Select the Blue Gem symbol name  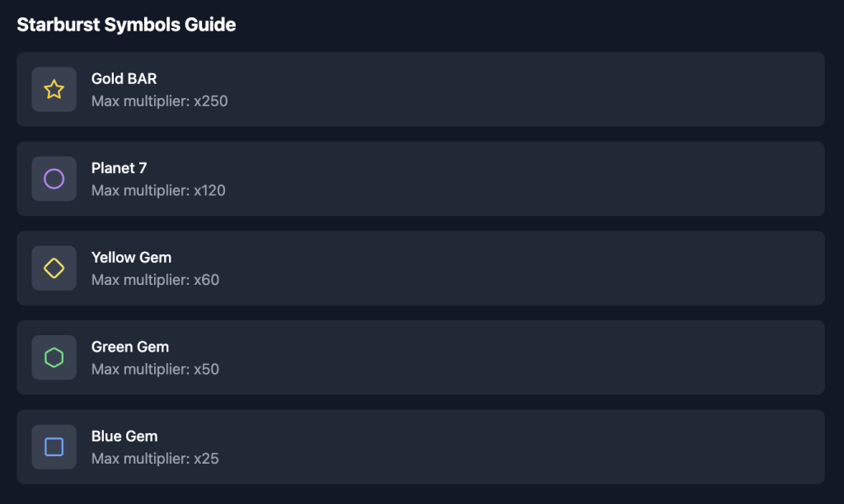coord(124,436)
